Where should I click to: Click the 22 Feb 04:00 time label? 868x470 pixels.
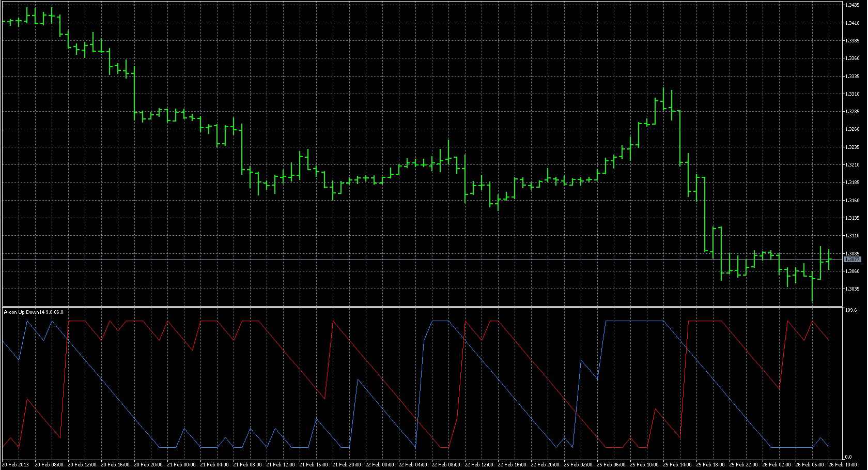(x=413, y=465)
